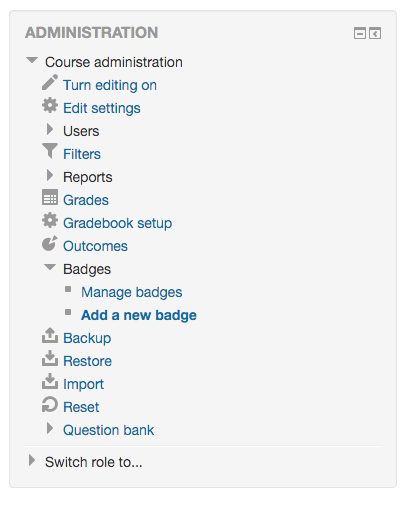Dock the Administration block using arrow icon
The height and width of the screenshot is (506, 410).
pos(375,33)
